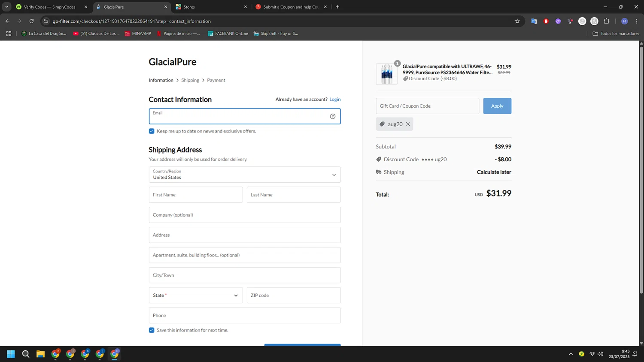644x362 pixels.
Task: Open the tab search dropdown arrow
Action: coord(6,7)
